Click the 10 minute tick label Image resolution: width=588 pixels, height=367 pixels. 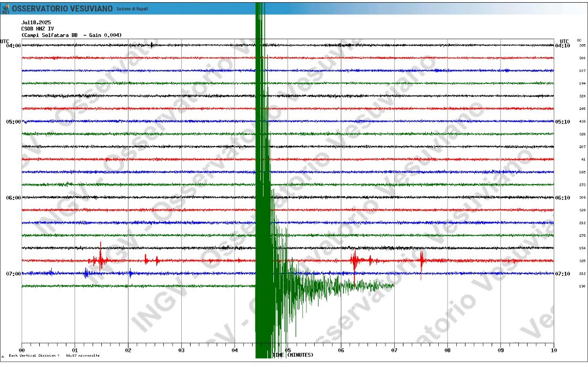tap(554, 351)
